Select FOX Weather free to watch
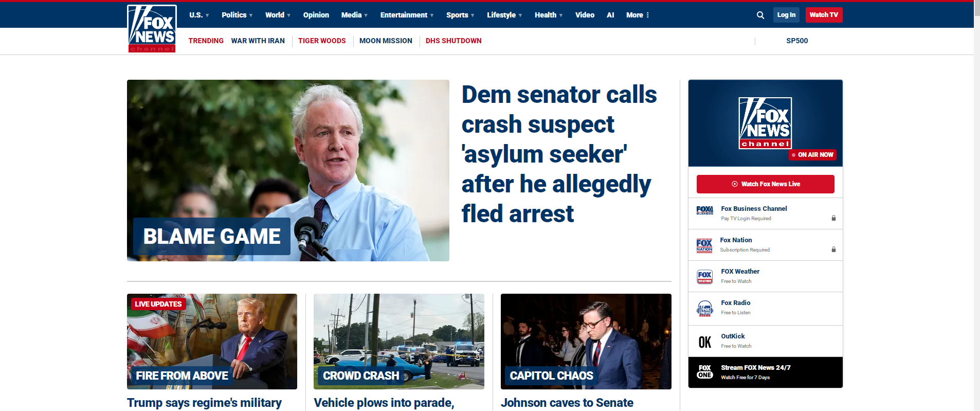This screenshot has height=411, width=980. click(x=765, y=276)
